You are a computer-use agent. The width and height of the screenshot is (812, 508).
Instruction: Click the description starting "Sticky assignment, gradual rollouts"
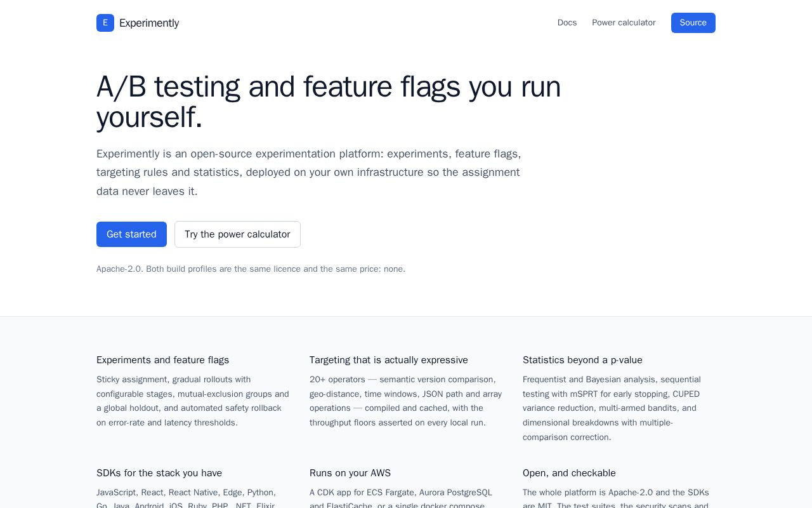pyautogui.click(x=193, y=401)
